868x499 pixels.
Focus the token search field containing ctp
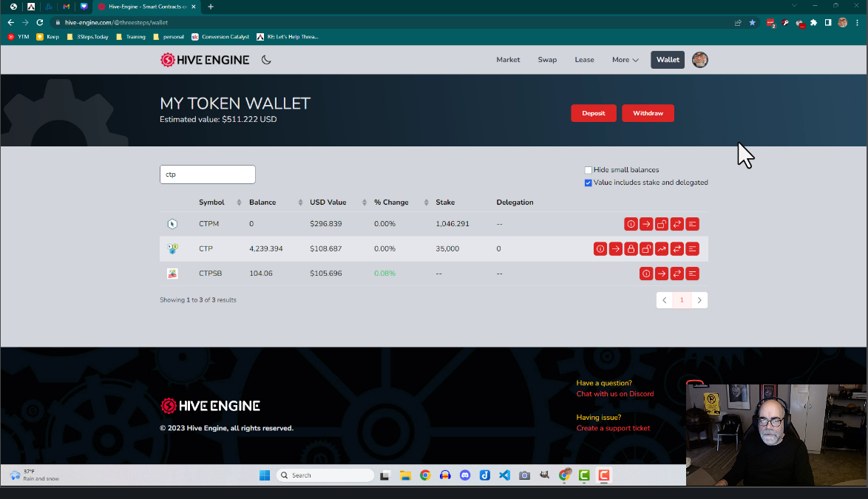(x=208, y=174)
